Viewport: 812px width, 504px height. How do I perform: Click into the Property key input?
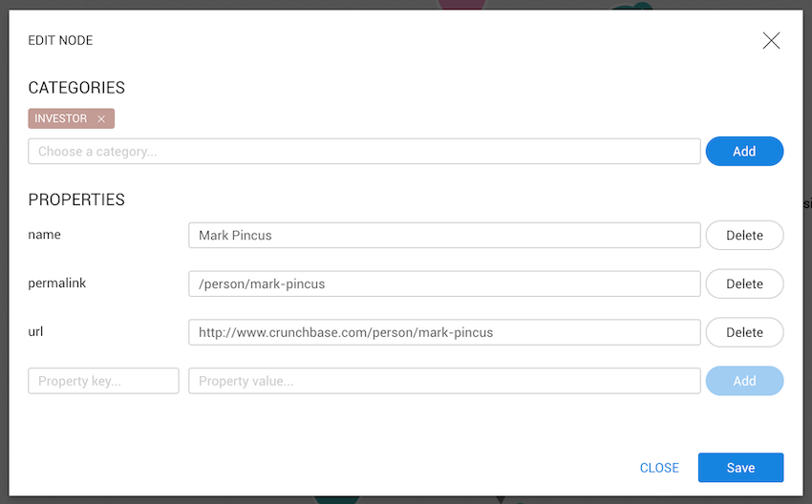(x=103, y=381)
